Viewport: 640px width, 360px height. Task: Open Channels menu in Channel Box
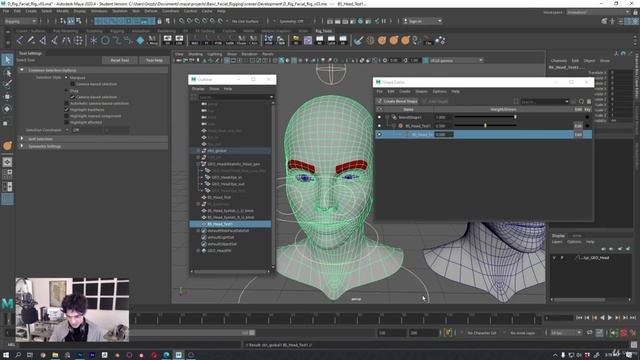[559, 60]
